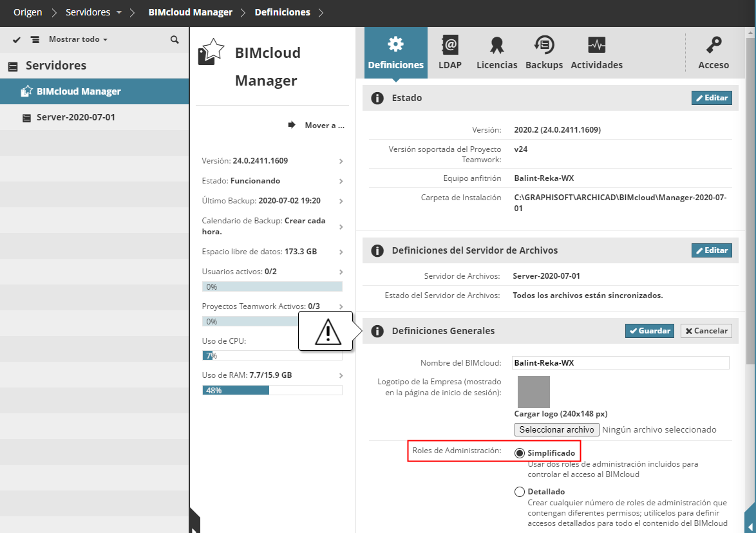
Task: Click Definiciones in the breadcrumb
Action: [283, 12]
